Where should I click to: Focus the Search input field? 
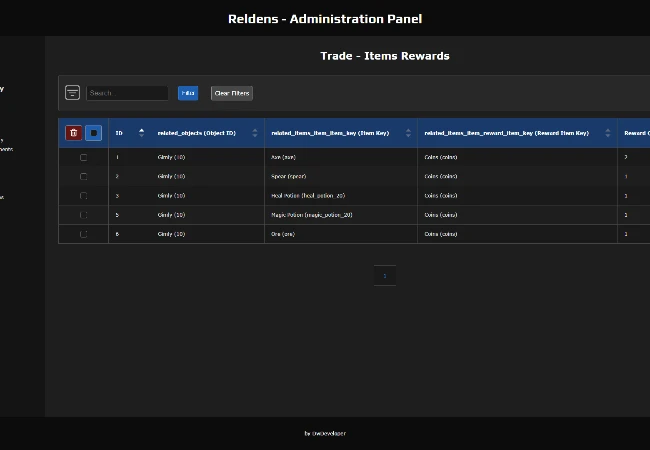pos(127,93)
